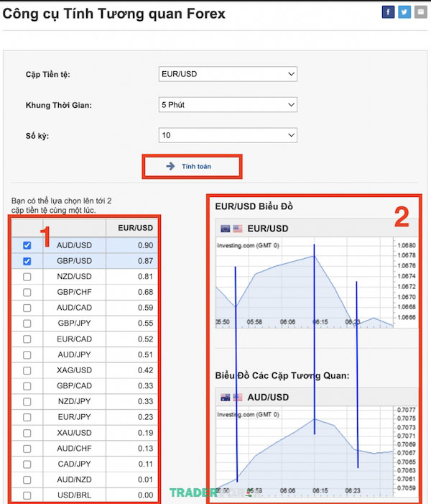Click the blue arrow icon on Tính toán button
This screenshot has width=431, height=504.
[170, 166]
